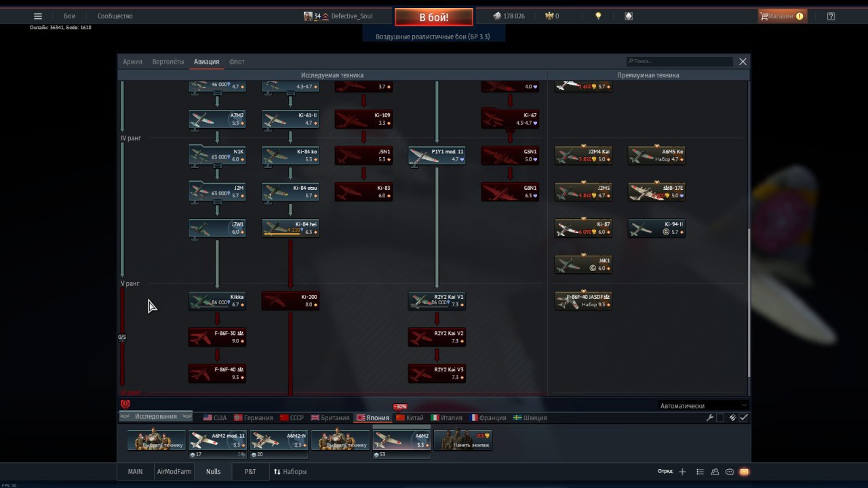Image resolution: width=868 pixels, height=488 pixels.
Task: Toggle the checked auto-refill checkbox
Action: click(743, 418)
